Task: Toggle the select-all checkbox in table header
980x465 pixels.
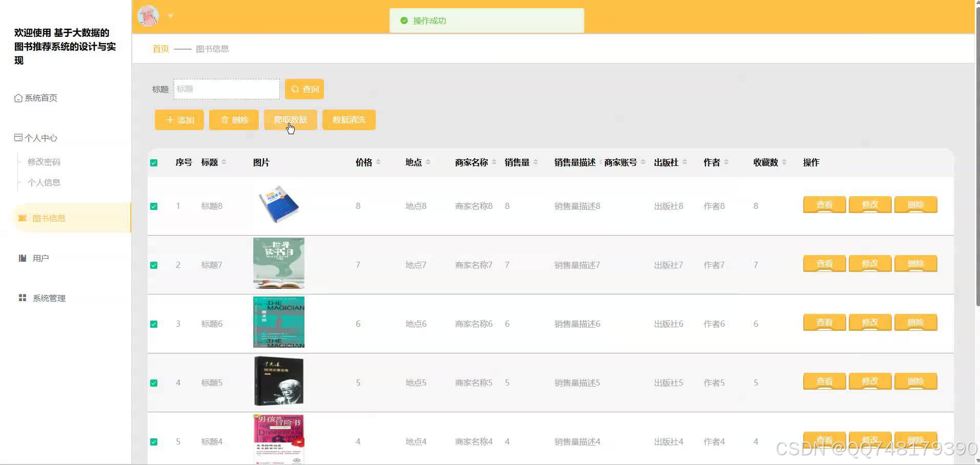Action: pos(153,162)
